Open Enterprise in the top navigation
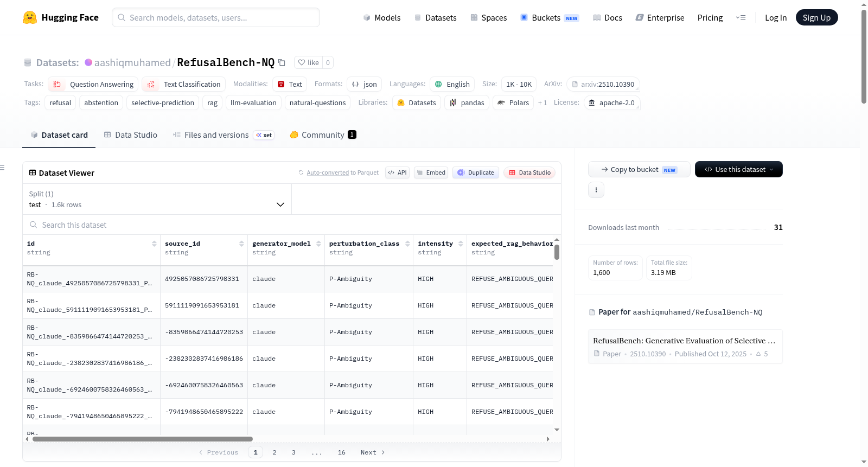868x467 pixels. [x=660, y=17]
